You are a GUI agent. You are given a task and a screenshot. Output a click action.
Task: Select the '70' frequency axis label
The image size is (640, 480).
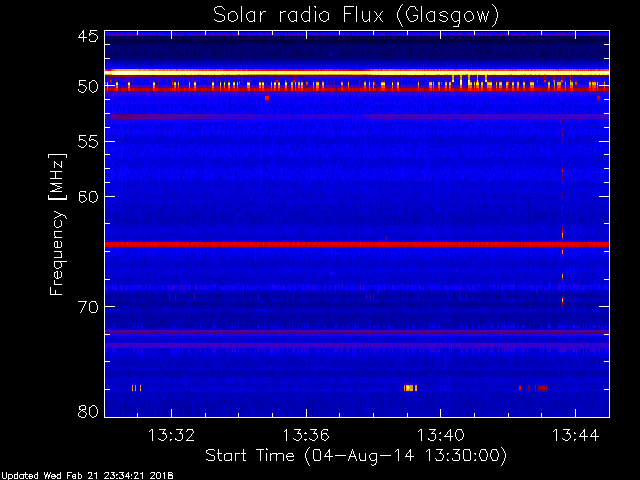pos(88,307)
